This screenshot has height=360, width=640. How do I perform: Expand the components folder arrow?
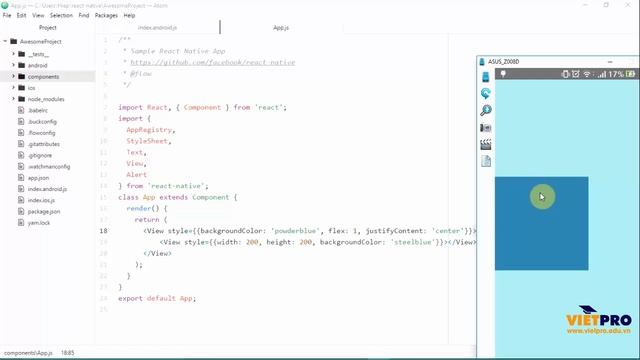point(13,76)
